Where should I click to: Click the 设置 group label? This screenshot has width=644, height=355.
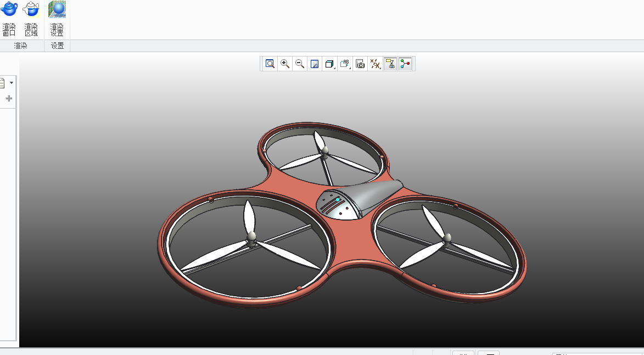coord(58,46)
